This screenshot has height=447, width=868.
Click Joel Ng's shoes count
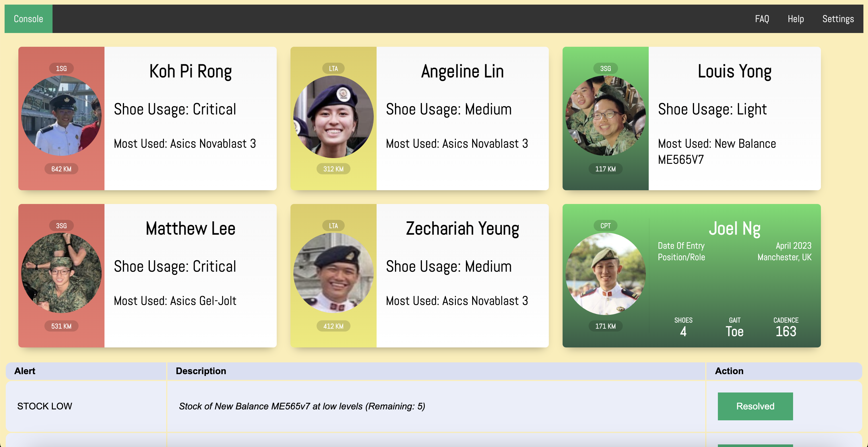click(x=683, y=331)
